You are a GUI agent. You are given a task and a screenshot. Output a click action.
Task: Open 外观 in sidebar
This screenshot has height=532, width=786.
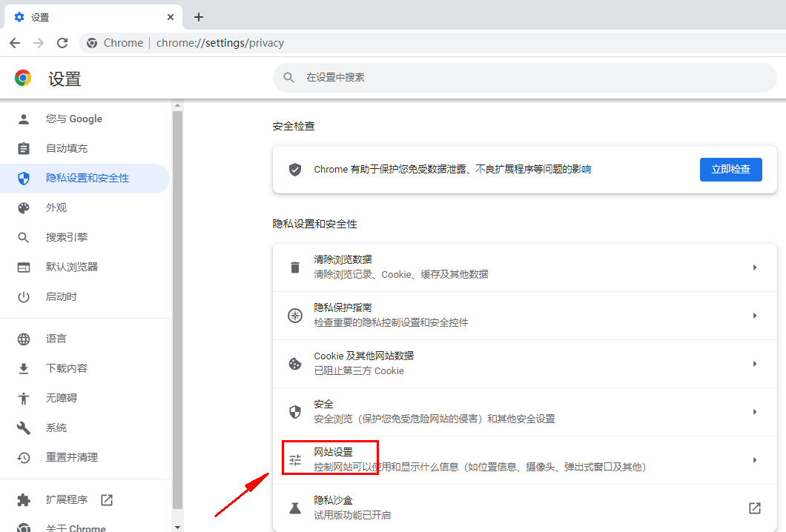(85, 207)
